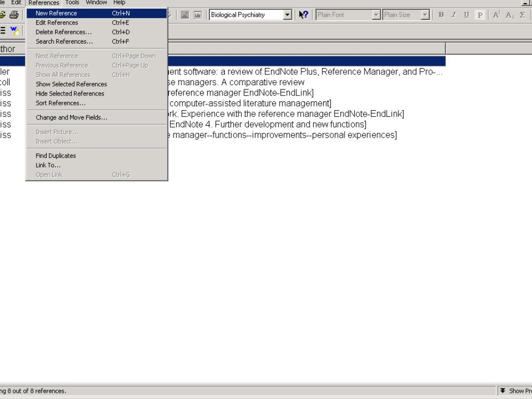Select 'computer-assisted literature management' reference
Screen dimensions: 532x399
pos(250,103)
